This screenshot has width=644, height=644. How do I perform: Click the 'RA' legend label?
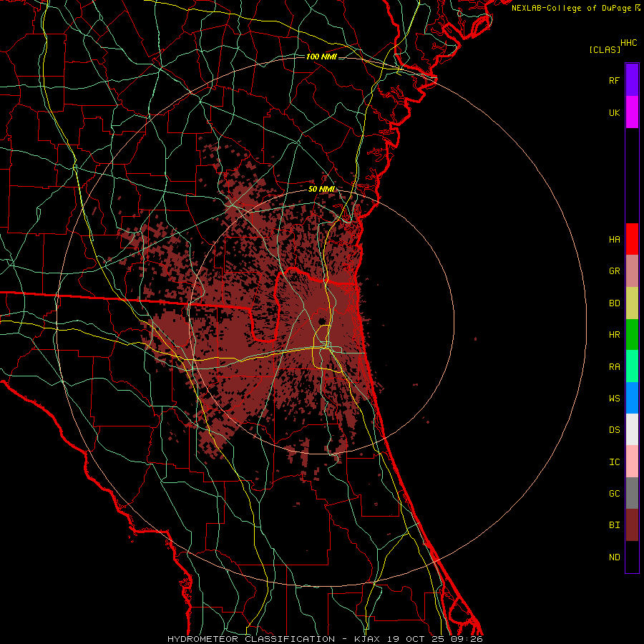[x=614, y=367]
